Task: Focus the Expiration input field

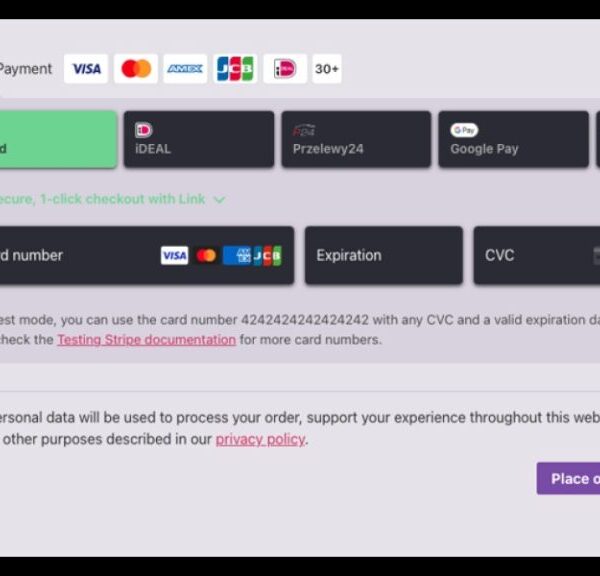Action: click(384, 255)
